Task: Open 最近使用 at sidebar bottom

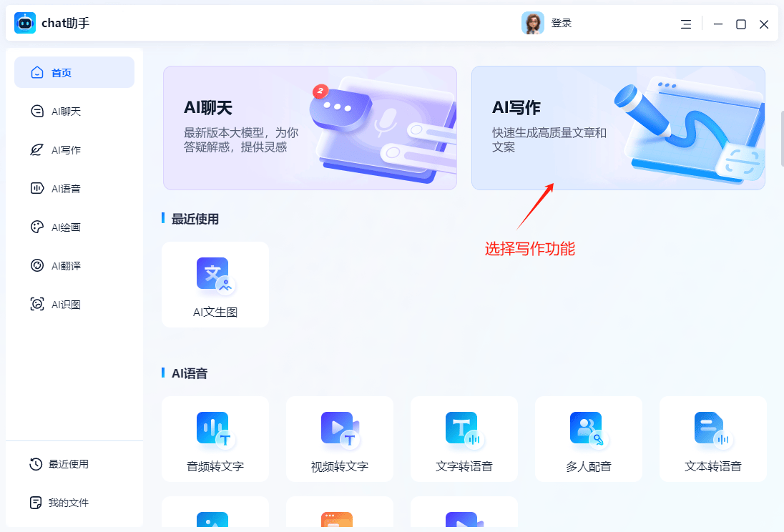Action: click(x=68, y=464)
